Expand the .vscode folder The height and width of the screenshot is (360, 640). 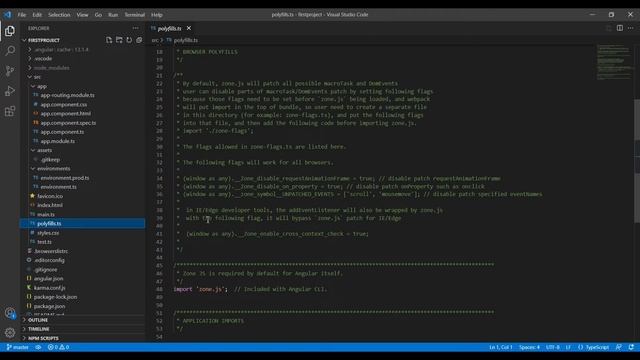(43, 59)
